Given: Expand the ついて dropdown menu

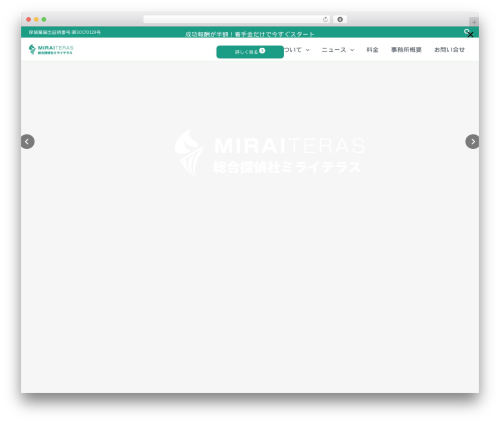Looking at the screenshot, I should point(297,50).
